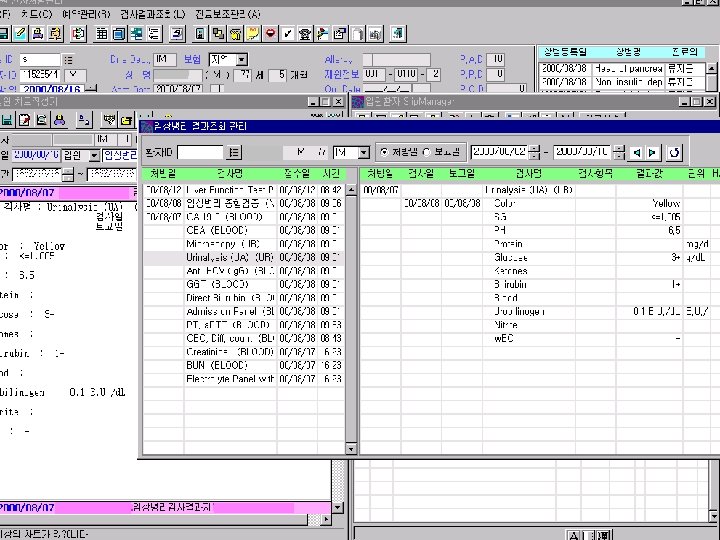Open the 예약관리(R) menu
Image resolution: width=720 pixels, height=540 pixels.
(86, 14)
